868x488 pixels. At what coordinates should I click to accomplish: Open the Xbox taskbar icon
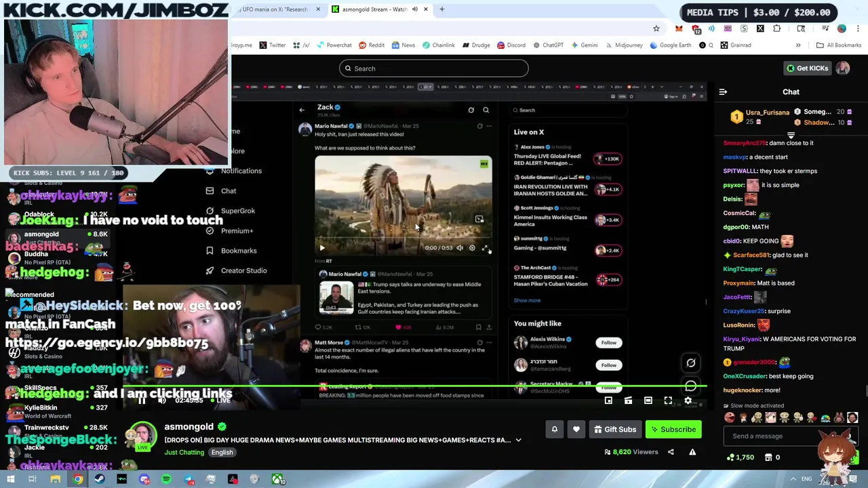click(x=277, y=480)
